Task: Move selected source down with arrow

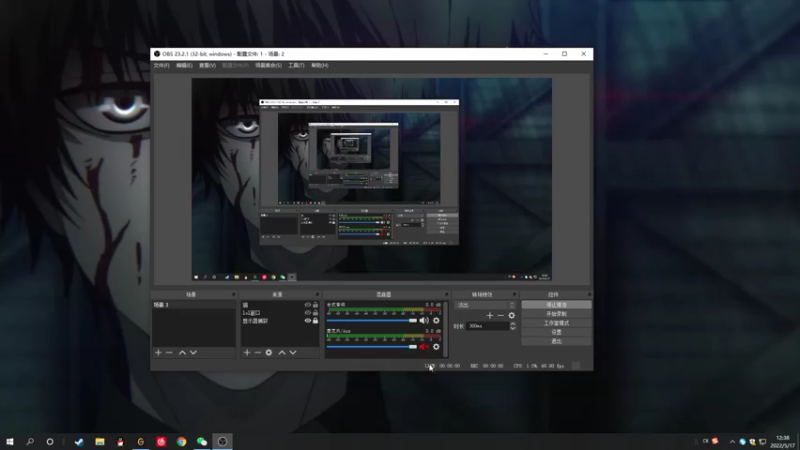Action: tap(293, 352)
